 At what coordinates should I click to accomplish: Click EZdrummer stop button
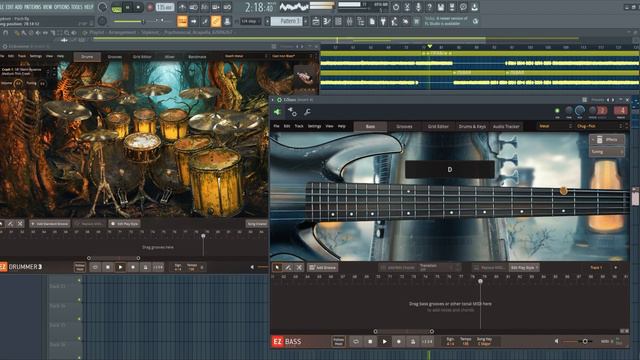[x=108, y=267]
